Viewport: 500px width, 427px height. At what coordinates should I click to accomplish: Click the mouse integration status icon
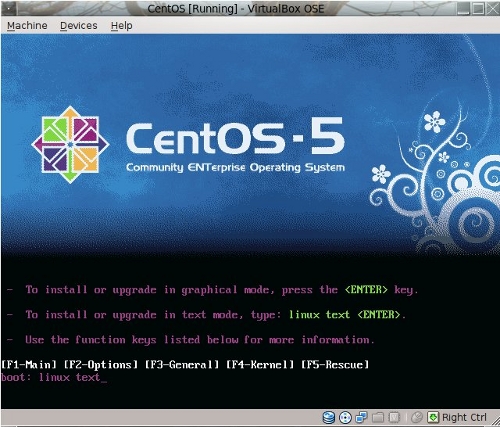(417, 417)
